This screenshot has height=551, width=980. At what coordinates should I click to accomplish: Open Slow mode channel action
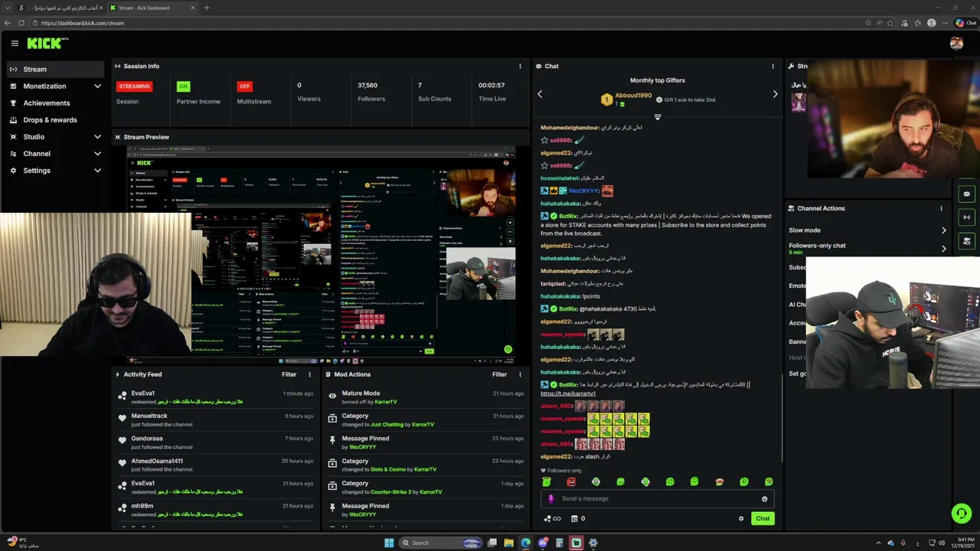tap(867, 230)
